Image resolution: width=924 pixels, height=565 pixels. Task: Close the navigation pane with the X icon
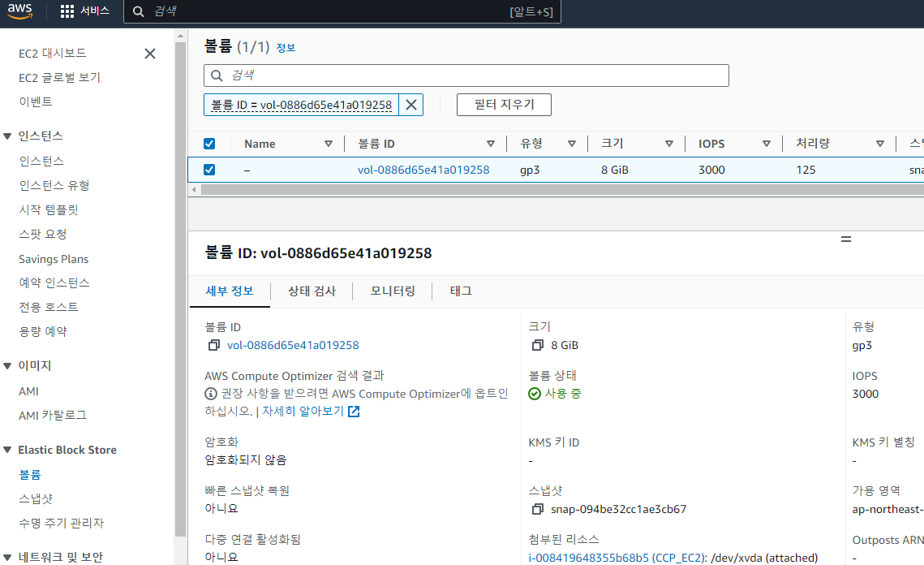pyautogui.click(x=150, y=54)
